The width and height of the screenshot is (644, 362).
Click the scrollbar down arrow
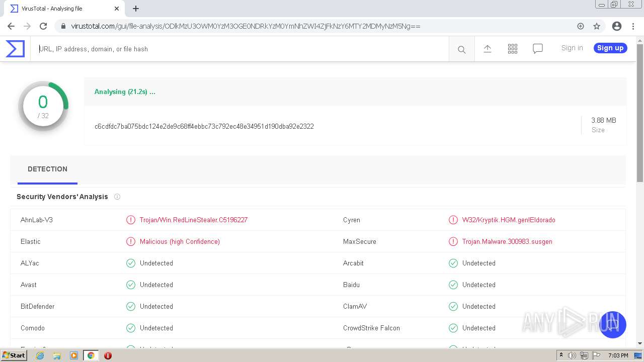click(x=640, y=343)
